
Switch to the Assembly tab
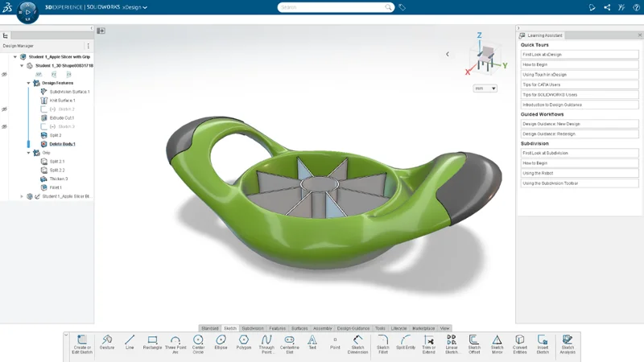click(322, 328)
